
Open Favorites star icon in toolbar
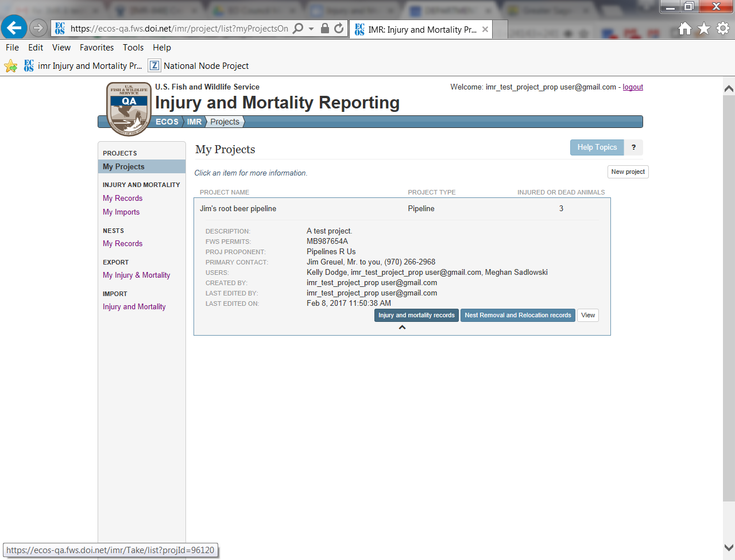click(x=704, y=29)
